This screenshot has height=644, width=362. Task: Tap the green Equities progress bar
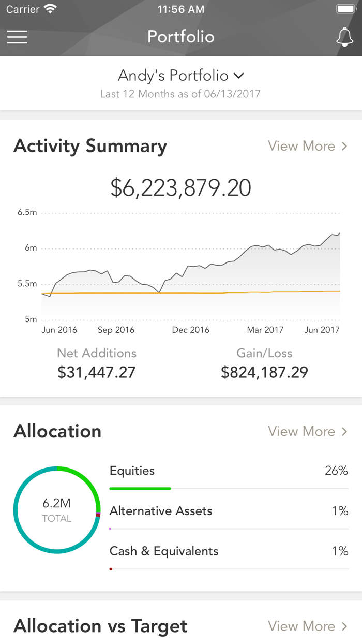tap(140, 488)
